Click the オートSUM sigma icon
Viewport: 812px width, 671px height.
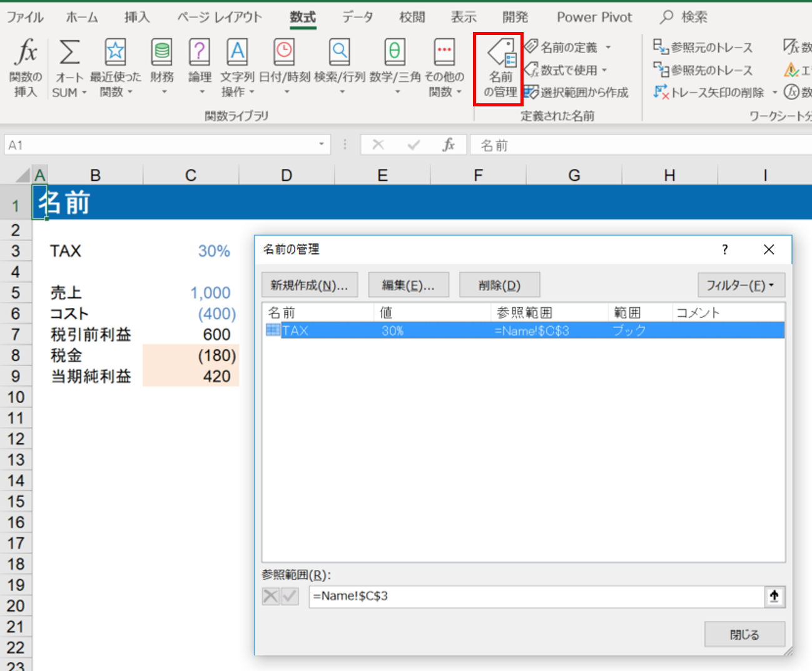click(69, 53)
